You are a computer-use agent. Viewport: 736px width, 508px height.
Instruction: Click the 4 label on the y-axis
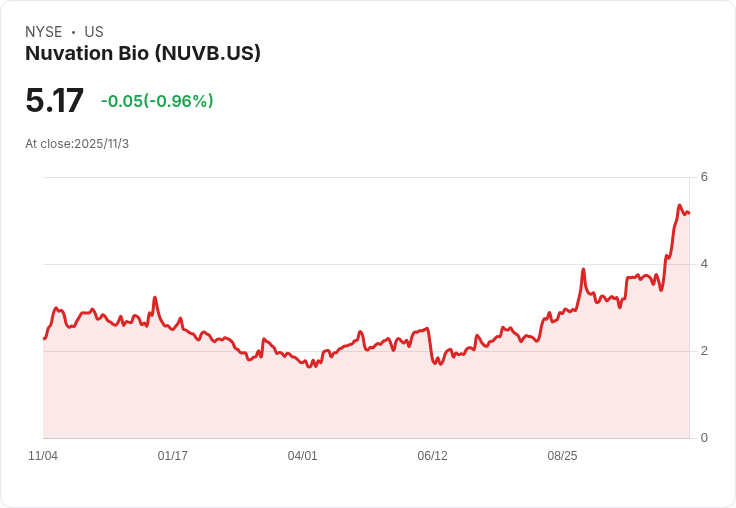point(704,264)
